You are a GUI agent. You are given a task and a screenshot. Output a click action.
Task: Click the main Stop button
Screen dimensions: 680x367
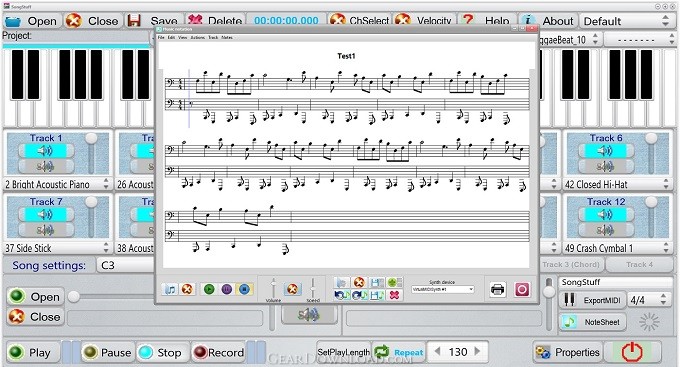162,352
